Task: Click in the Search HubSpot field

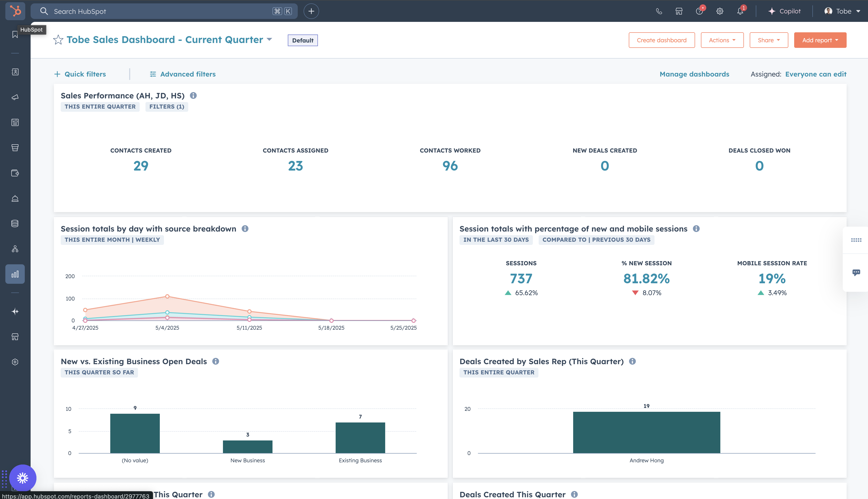Action: (164, 11)
